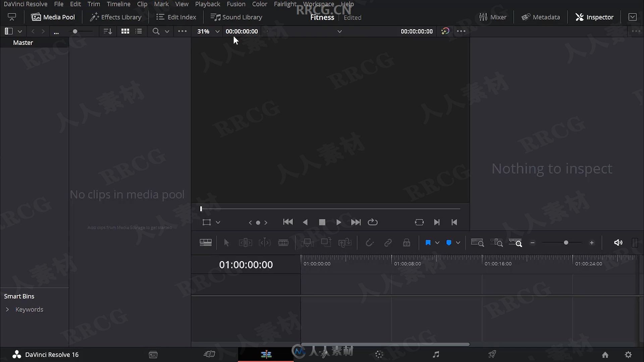Expand the top-right panel toggle
This screenshot has width=644, height=362.
coord(632,17)
